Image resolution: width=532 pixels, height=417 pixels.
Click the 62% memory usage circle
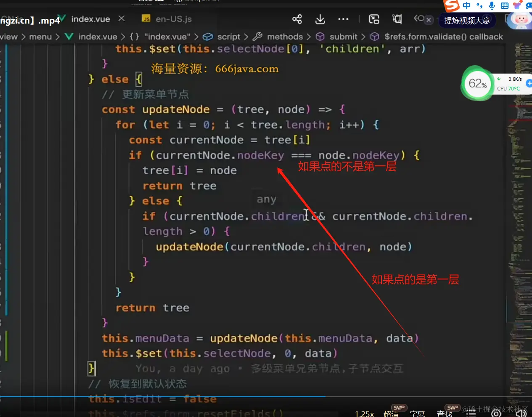coord(477,83)
